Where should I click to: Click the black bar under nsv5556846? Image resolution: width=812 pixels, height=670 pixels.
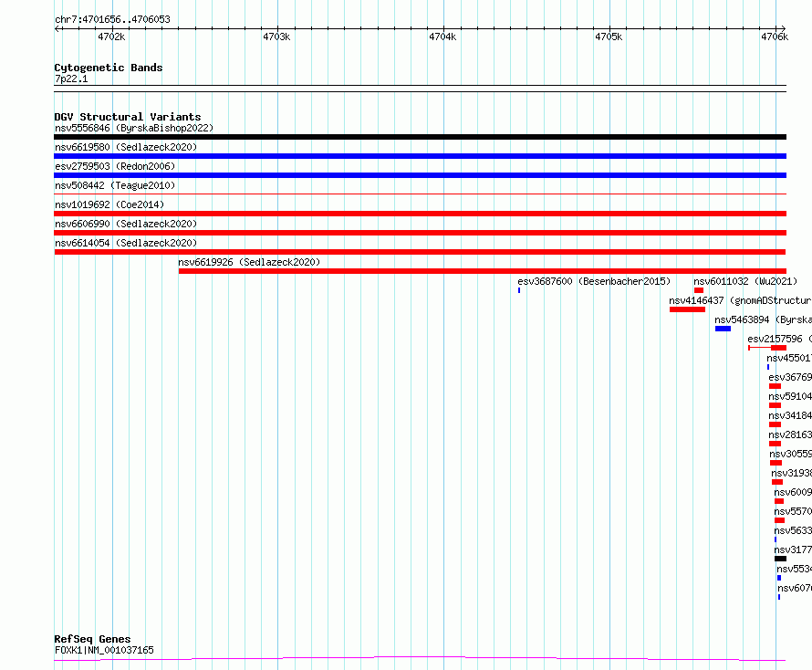coord(420,137)
